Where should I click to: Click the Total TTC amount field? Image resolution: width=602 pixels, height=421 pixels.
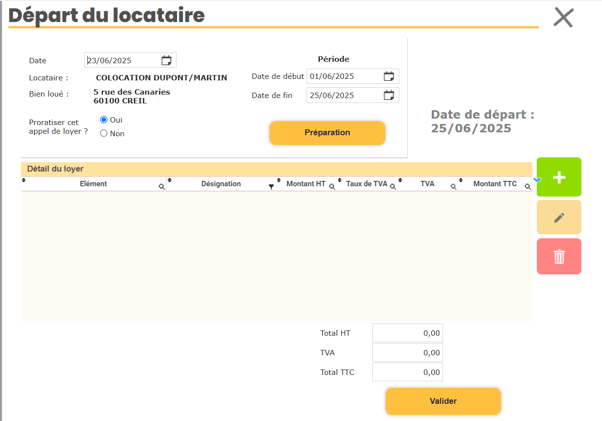pyautogui.click(x=407, y=372)
